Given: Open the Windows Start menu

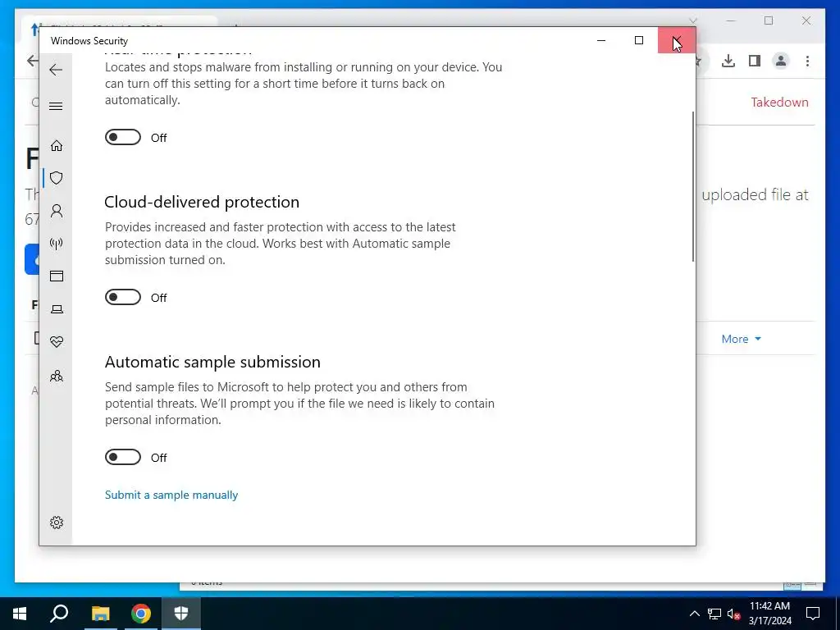Looking at the screenshot, I should coord(20,614).
